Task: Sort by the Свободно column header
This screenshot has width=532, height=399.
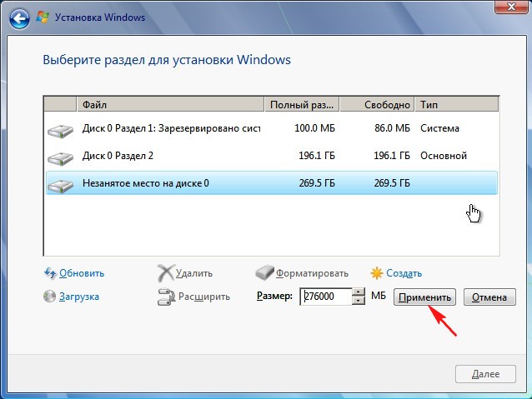Action: click(x=377, y=104)
